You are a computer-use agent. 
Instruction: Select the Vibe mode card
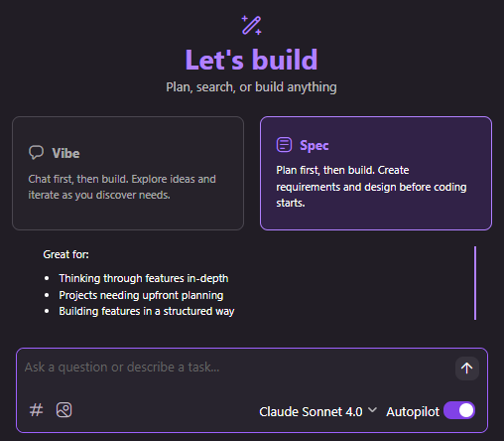click(128, 173)
